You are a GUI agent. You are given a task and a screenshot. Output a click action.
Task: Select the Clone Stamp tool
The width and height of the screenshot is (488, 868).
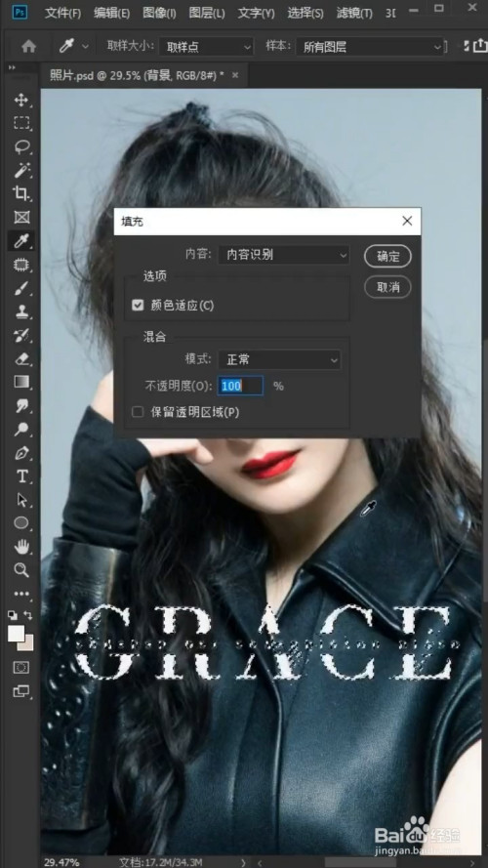(21, 311)
